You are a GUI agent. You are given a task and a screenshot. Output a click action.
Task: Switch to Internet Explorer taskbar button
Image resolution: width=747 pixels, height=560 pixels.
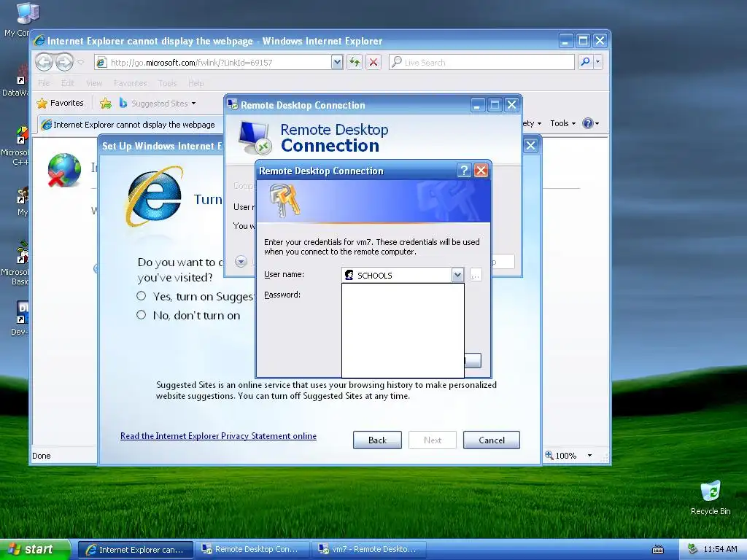135,550
